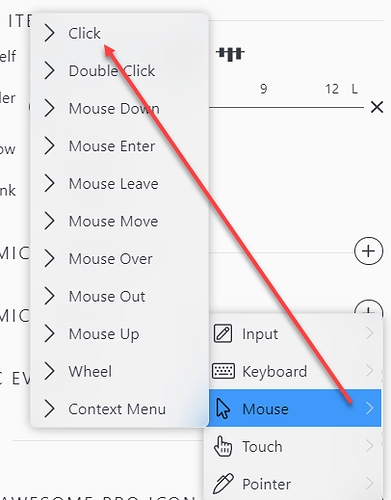Click the Keyboard icon

(223, 371)
